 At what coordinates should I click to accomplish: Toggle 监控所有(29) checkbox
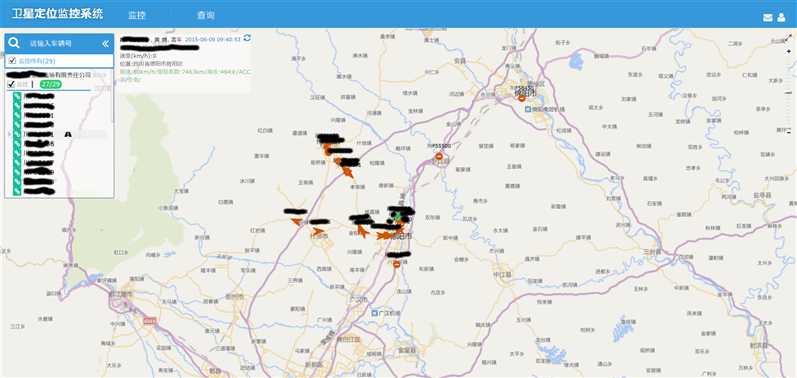[x=12, y=61]
